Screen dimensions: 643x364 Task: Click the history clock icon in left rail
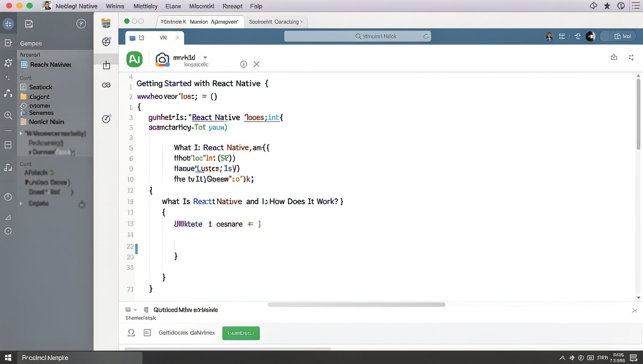[x=8, y=197]
